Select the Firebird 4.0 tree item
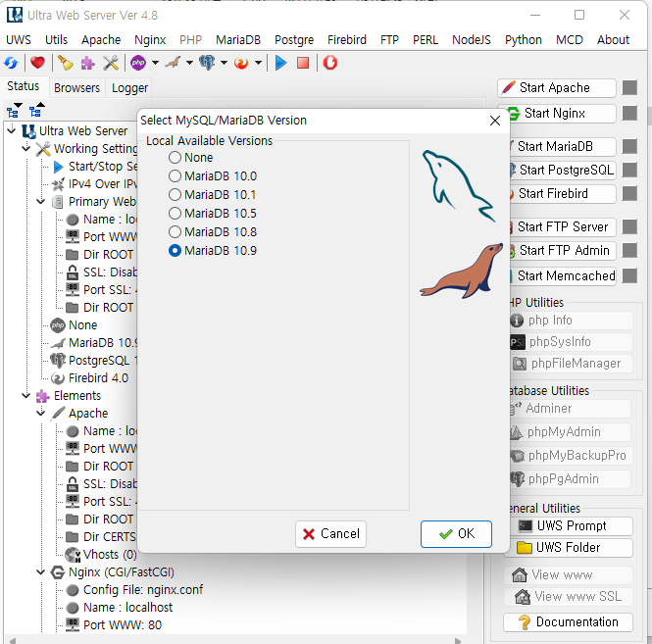This screenshot has width=652, height=644. pos(98,378)
